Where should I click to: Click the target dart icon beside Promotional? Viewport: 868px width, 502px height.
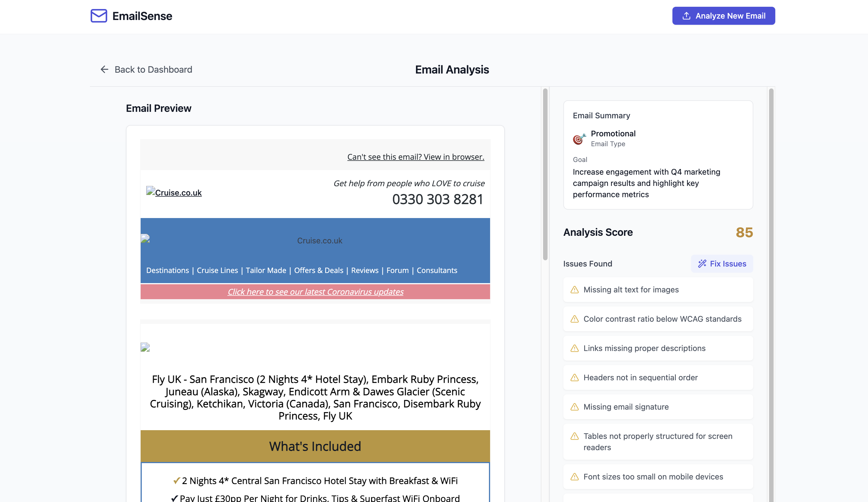(579, 139)
